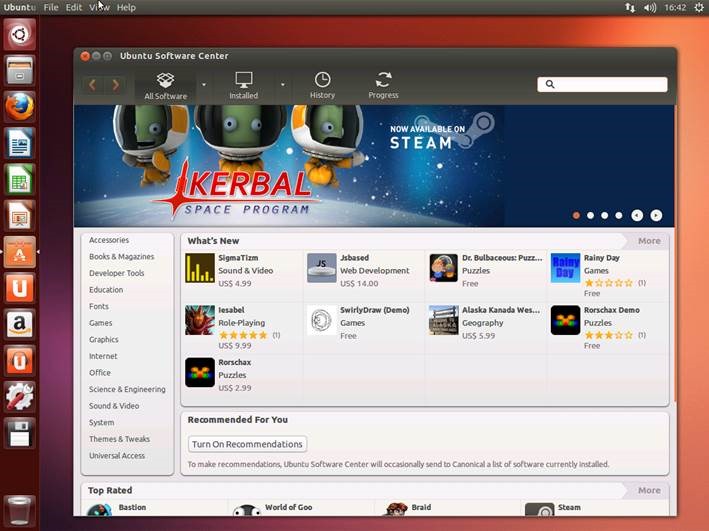Viewport: 709px width, 531px height.
Task: Select the second banner slide dot
Action: coord(591,215)
